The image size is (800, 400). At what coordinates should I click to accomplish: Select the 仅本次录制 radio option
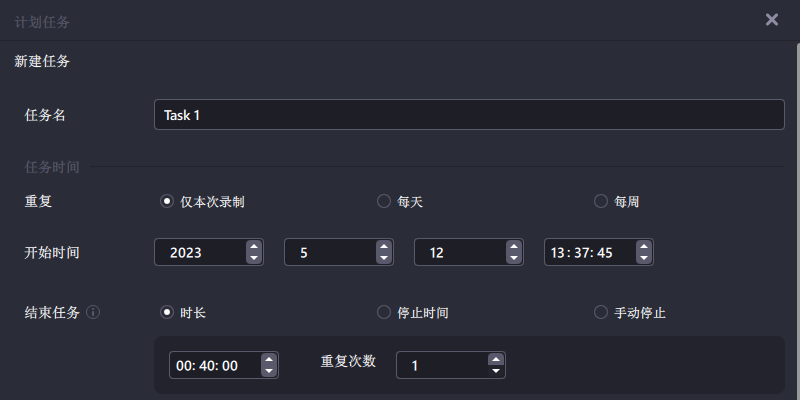coord(203,202)
